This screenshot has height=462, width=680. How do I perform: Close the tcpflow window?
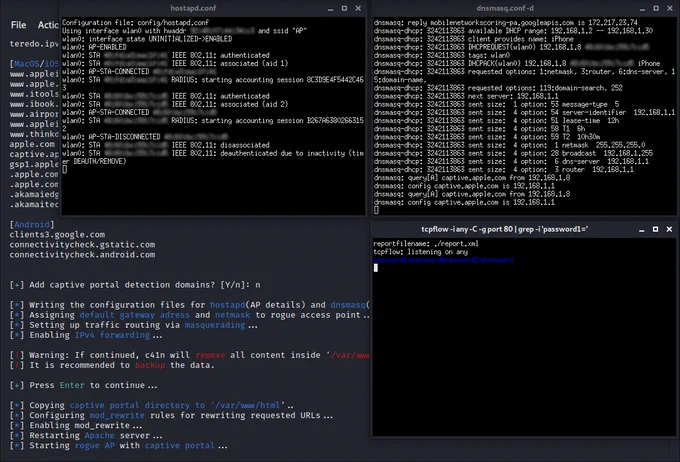point(669,229)
